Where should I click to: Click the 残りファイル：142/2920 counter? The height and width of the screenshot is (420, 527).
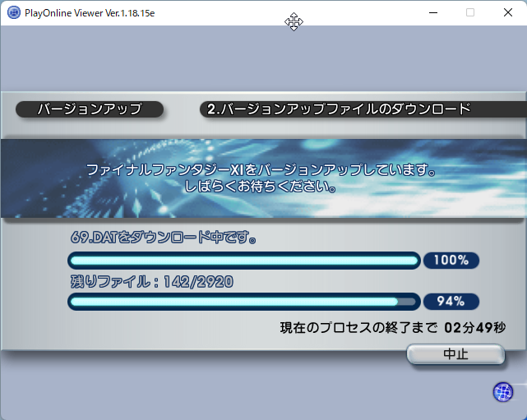151,282
